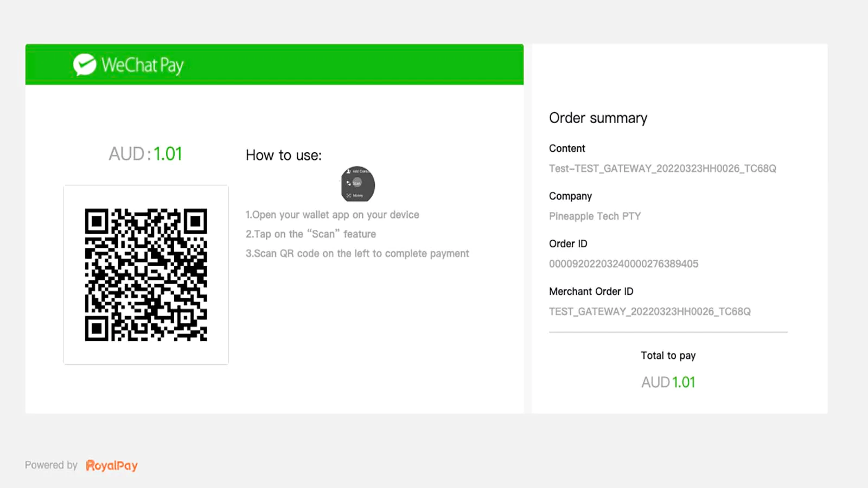The height and width of the screenshot is (488, 868).
Task: Click the Total to pay label
Action: pos(668,356)
